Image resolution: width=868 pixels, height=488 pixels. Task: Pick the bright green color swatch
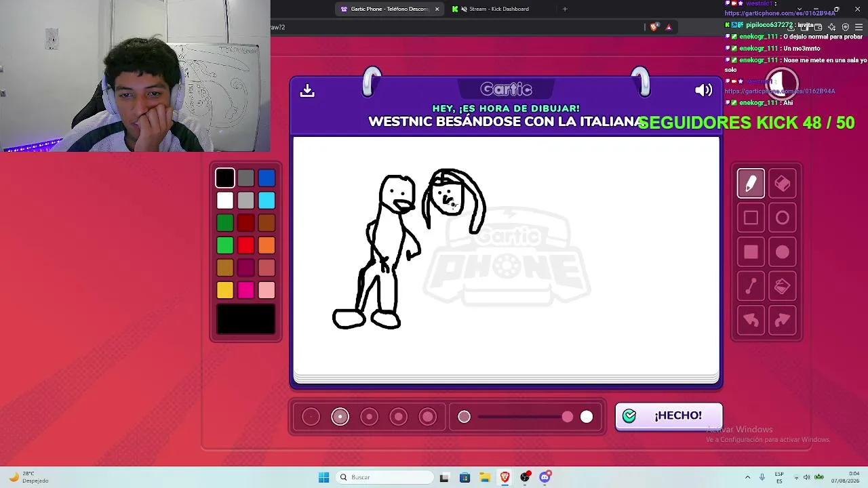point(225,245)
